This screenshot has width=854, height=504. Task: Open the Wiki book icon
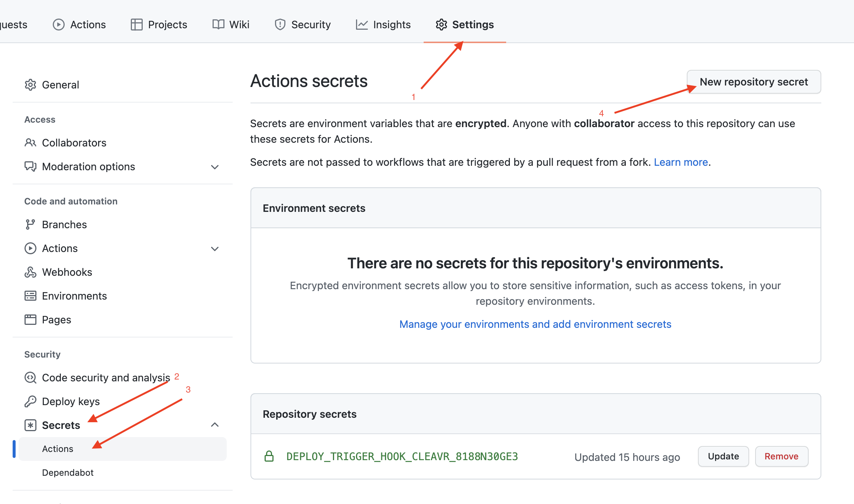[219, 25]
